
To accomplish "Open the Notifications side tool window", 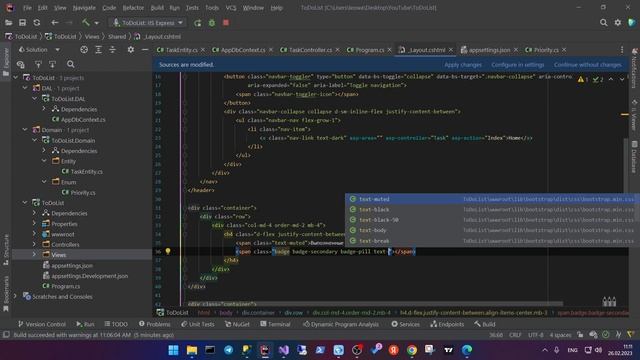I will tap(634, 69).
